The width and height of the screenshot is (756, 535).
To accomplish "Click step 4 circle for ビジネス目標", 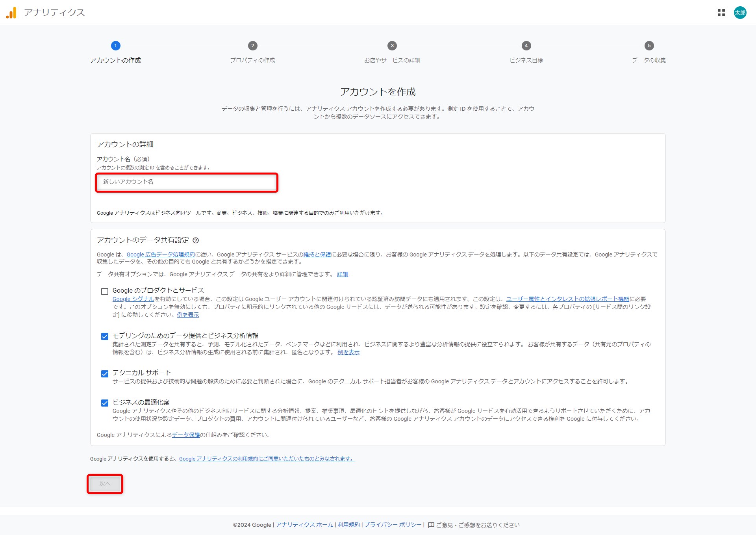I will 526,46.
